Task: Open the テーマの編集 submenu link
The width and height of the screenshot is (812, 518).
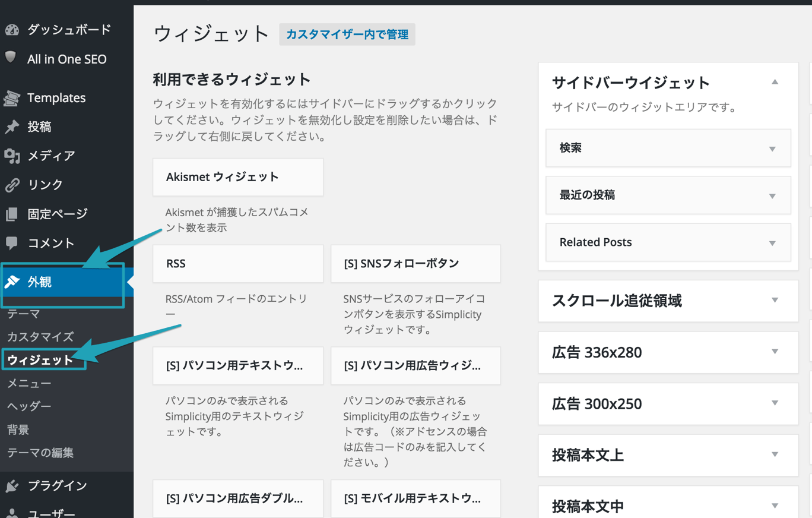Action: coord(40,453)
